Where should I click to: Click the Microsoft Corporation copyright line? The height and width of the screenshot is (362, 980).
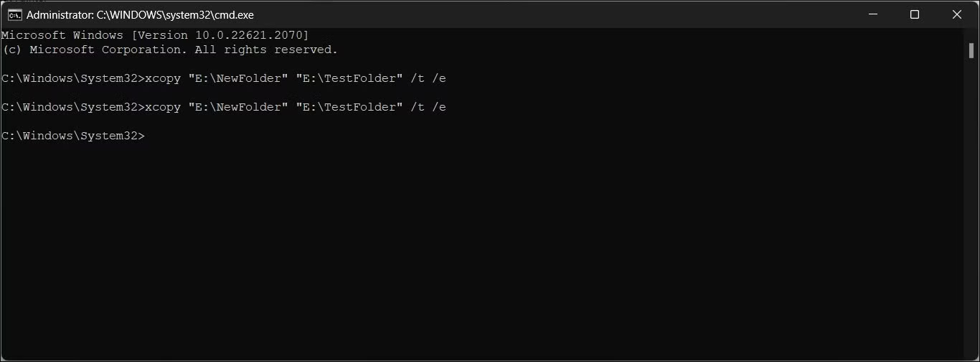click(169, 50)
